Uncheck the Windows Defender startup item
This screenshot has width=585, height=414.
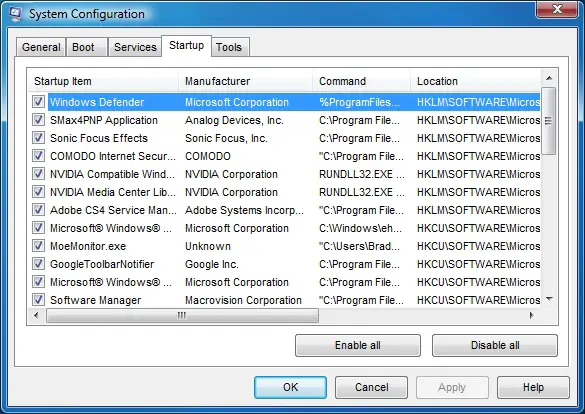38,102
